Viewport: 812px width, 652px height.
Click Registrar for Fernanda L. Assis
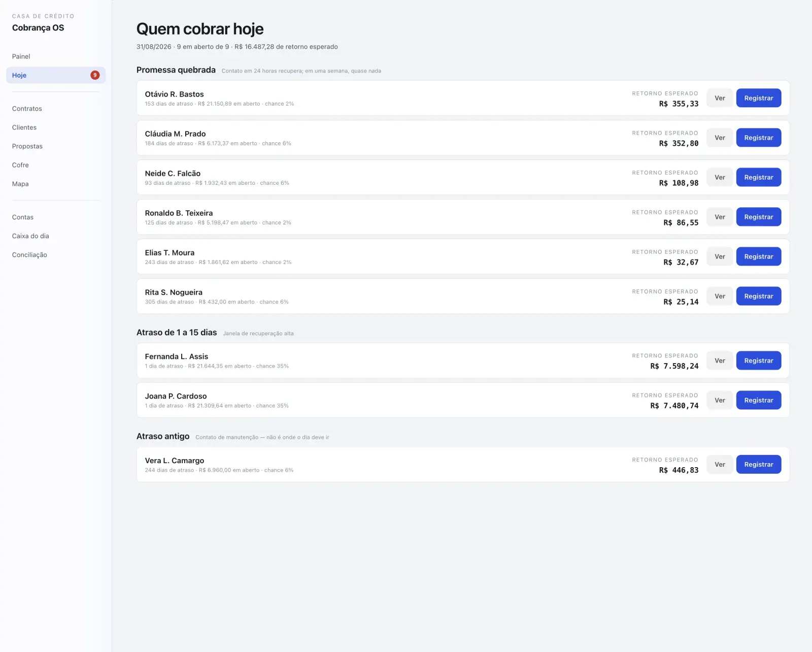pos(759,361)
